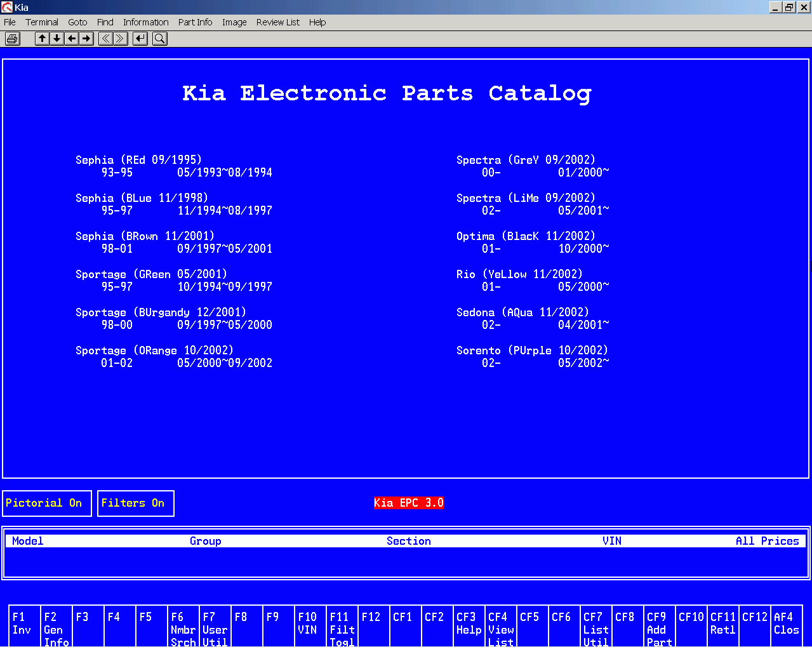The height and width of the screenshot is (647, 812).
Task: Click the F1 Inv function key
Action: 25,627
